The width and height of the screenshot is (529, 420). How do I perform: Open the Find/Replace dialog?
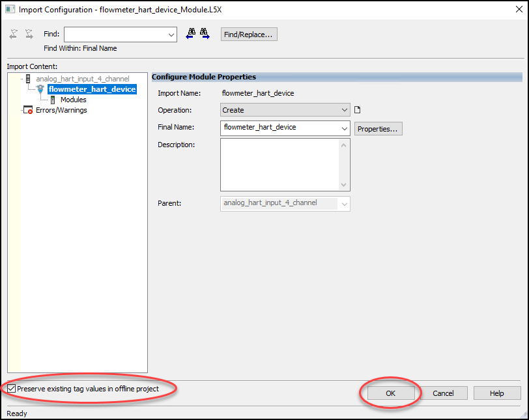coord(249,35)
